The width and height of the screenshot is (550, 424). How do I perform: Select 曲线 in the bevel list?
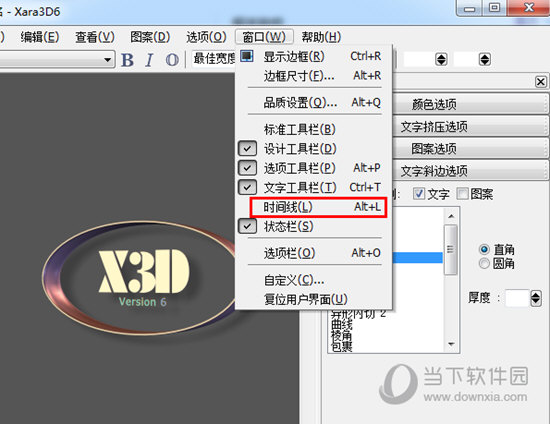point(341,325)
